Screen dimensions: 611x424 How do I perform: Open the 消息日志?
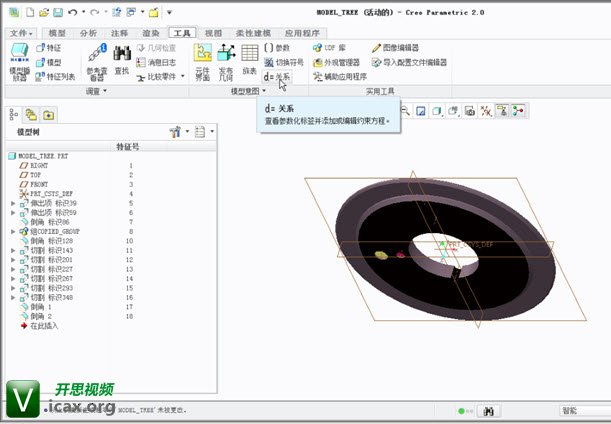coord(156,62)
